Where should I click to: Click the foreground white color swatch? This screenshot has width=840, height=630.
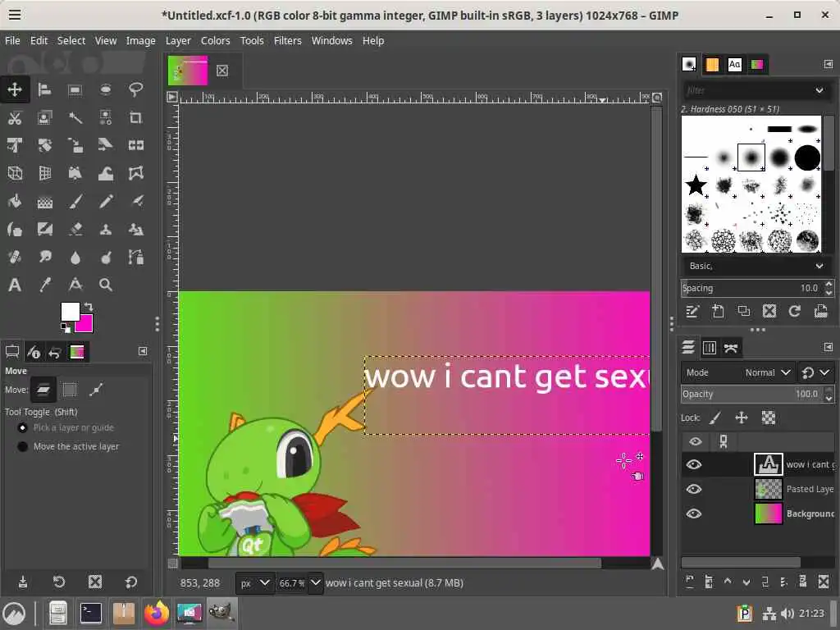(x=70, y=311)
